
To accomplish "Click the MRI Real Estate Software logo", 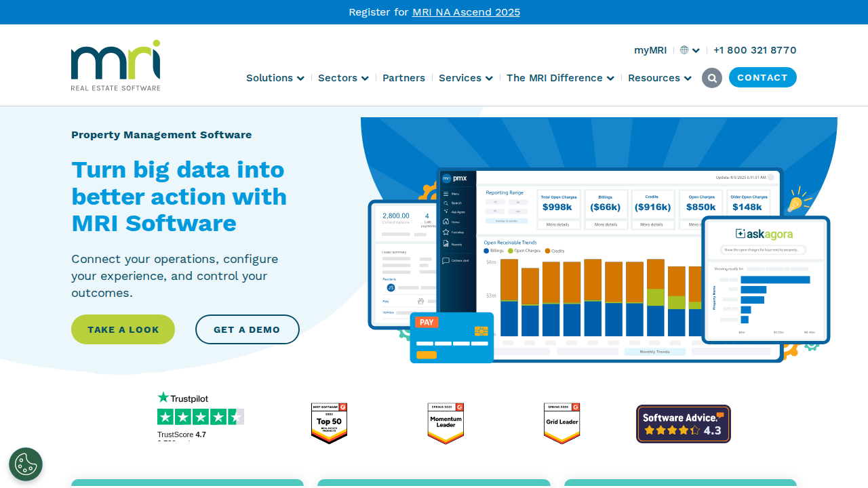I will click(x=116, y=65).
